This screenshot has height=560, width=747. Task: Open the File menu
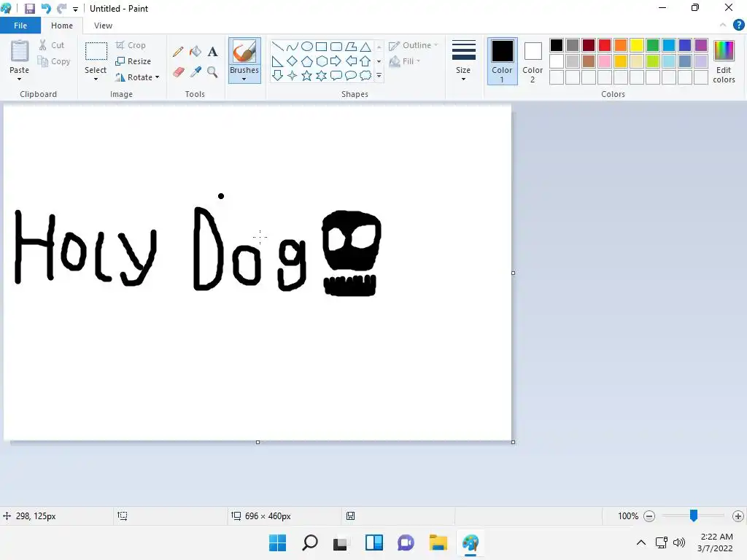click(x=20, y=26)
